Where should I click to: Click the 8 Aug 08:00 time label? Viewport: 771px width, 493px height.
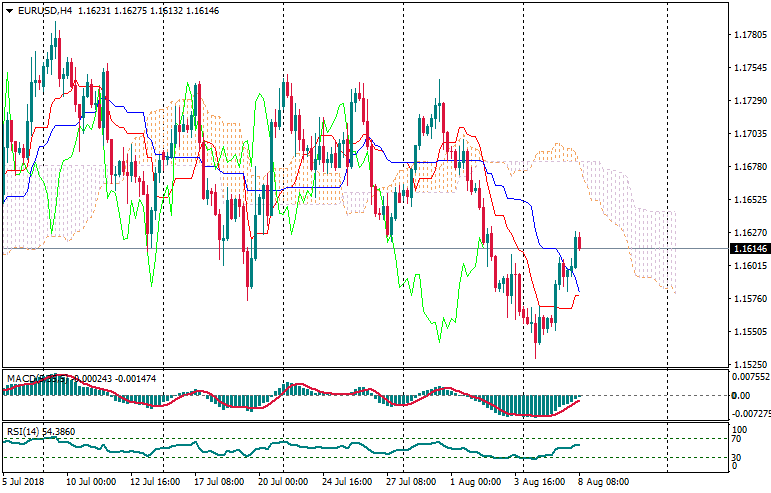click(x=601, y=481)
